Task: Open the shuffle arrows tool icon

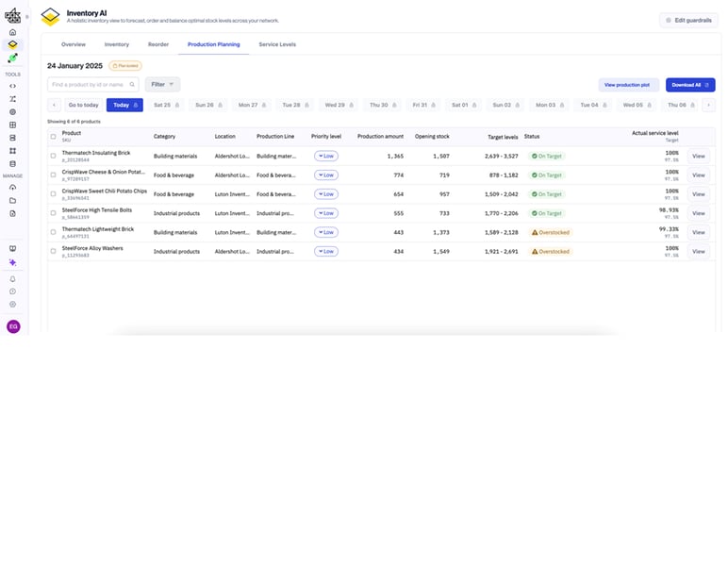Action: click(12, 99)
